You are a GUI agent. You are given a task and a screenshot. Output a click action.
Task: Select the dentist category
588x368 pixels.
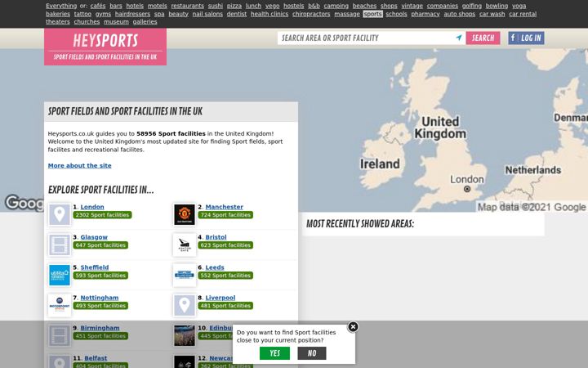(237, 14)
